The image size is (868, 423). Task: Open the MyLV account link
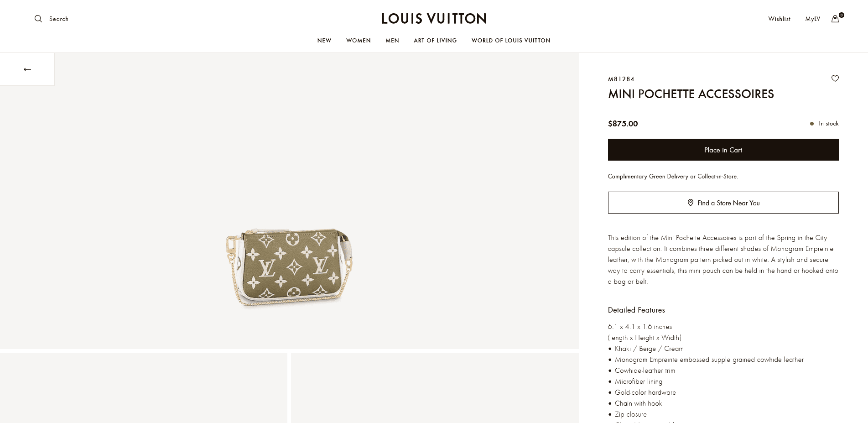813,19
